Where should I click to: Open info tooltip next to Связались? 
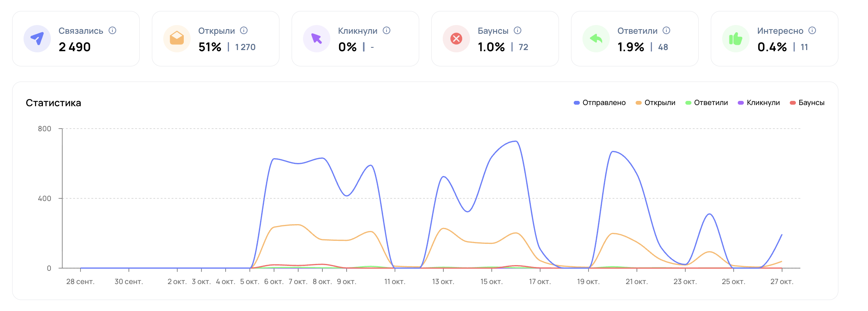(112, 30)
